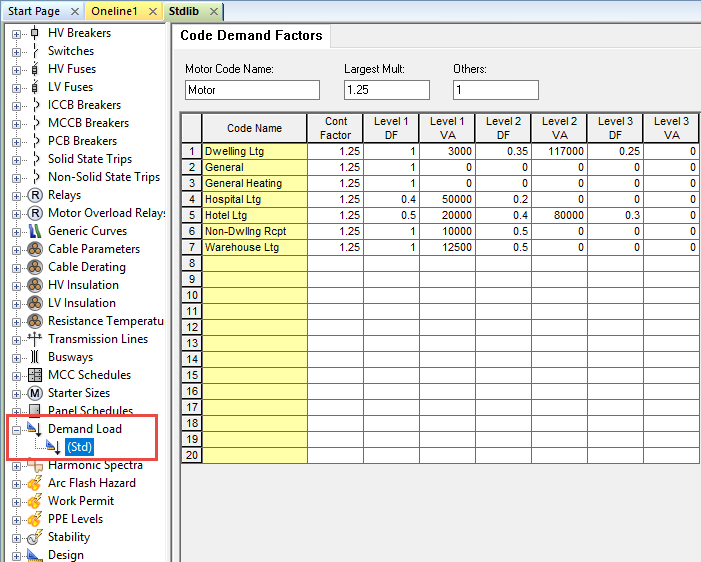Click the MCC Schedules icon

(x=35, y=375)
